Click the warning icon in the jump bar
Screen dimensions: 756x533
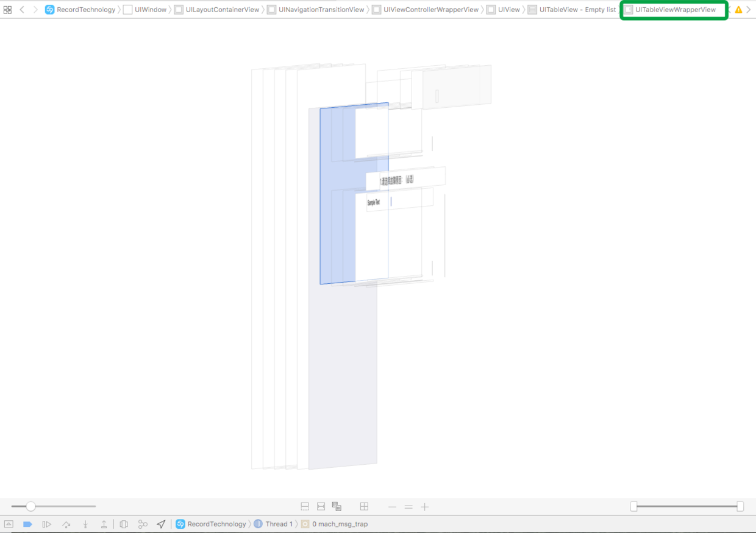coord(740,9)
